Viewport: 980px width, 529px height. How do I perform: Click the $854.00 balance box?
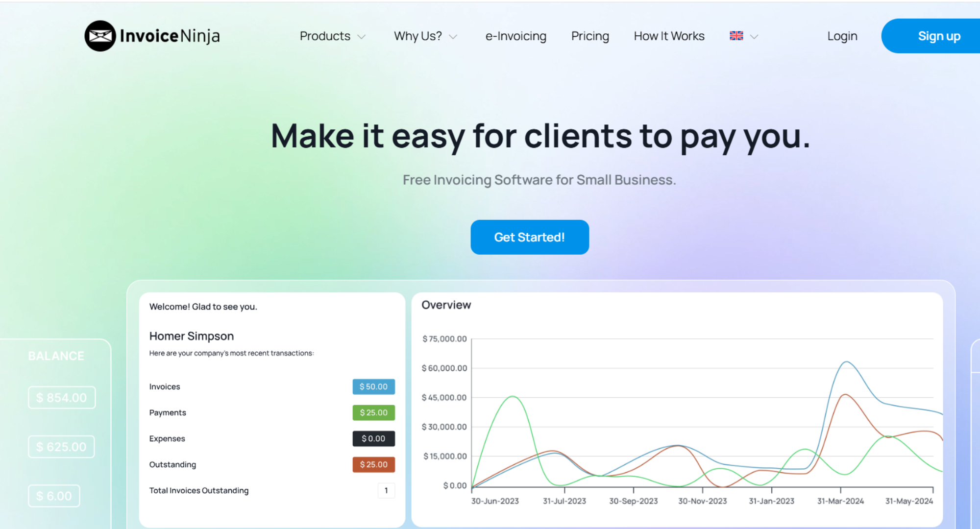(62, 397)
